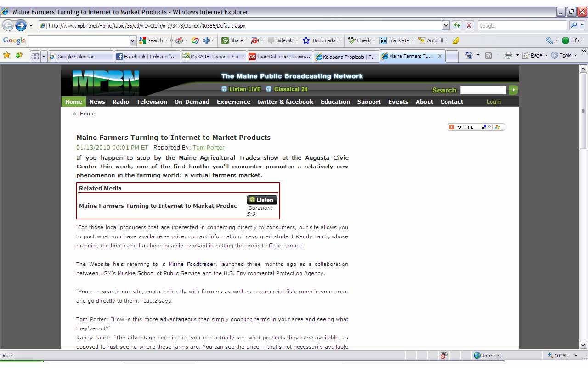The height and width of the screenshot is (368, 588).
Task: Open the Radio menu item
Action: pyautogui.click(x=121, y=102)
